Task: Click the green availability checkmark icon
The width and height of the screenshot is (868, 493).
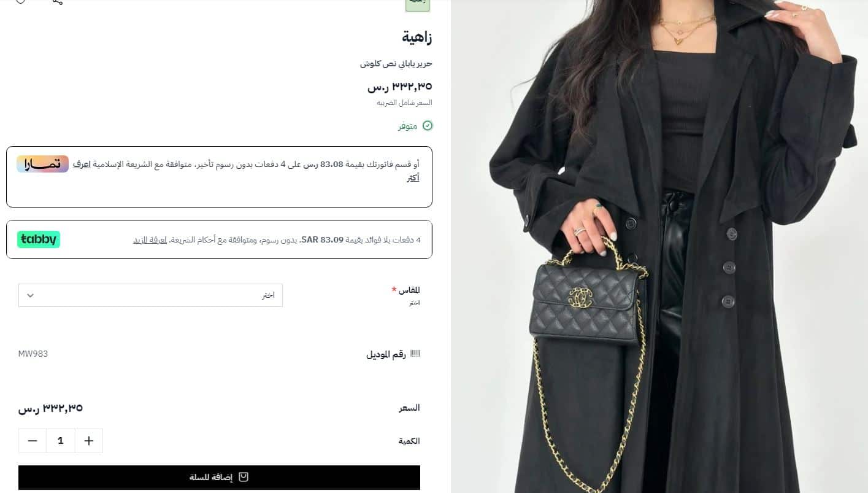Action: [x=428, y=126]
